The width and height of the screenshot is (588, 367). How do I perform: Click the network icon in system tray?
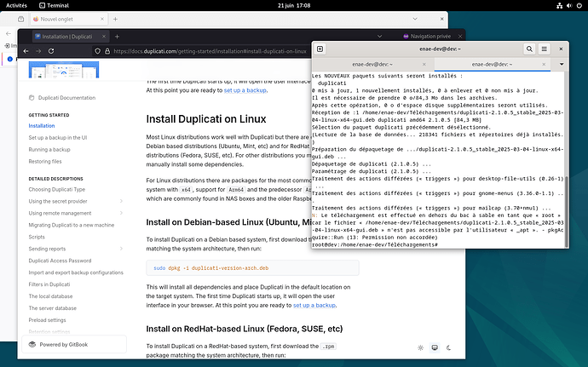coord(560,5)
